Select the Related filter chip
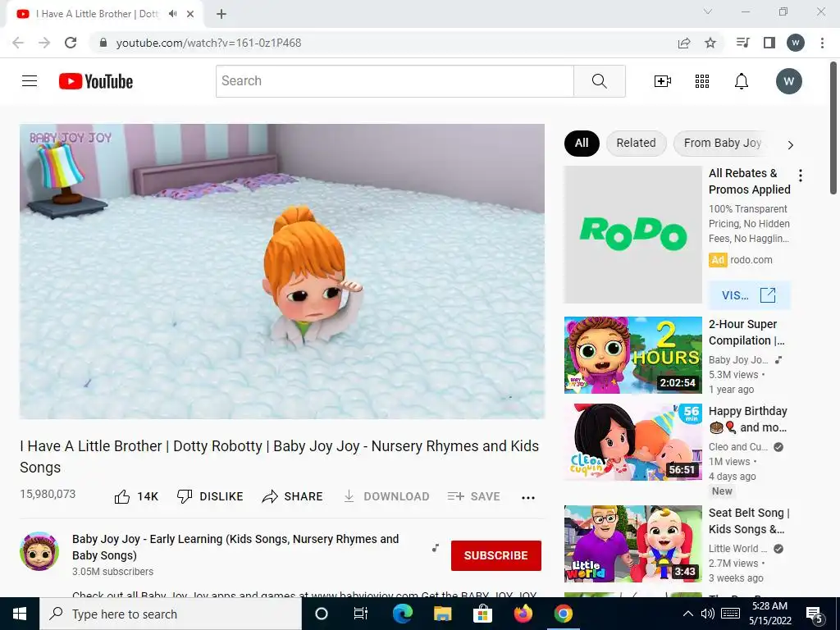The width and height of the screenshot is (840, 630). pyautogui.click(x=636, y=143)
